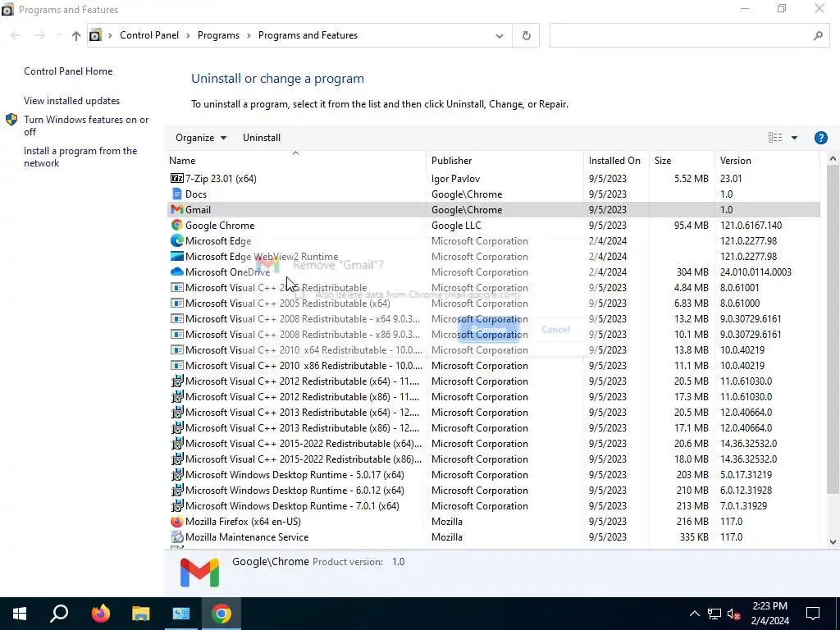Click Programs breadcrumb in address bar
Screen dimensions: 840x630
pyautogui.click(x=218, y=35)
